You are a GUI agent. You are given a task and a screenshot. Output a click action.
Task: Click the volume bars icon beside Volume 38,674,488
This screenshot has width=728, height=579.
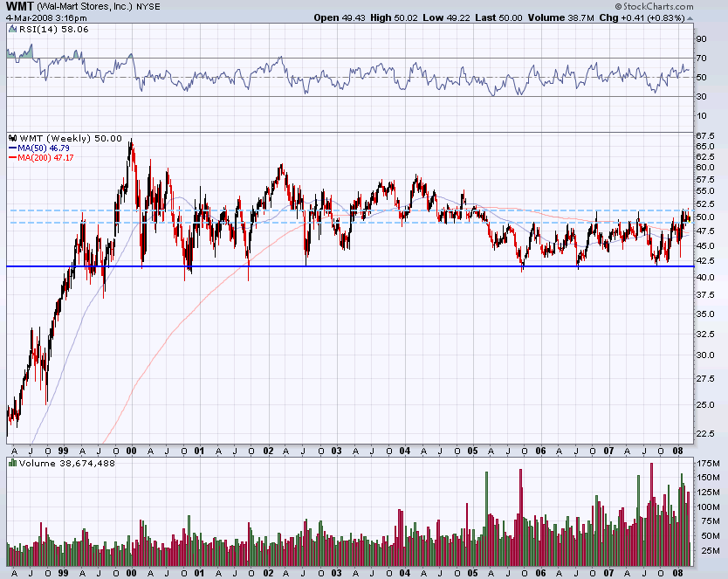point(13,463)
